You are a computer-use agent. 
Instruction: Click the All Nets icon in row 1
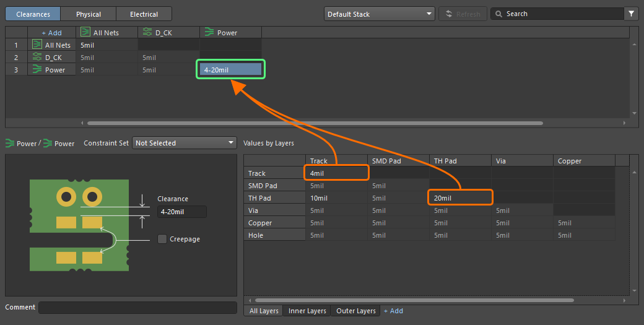point(37,45)
